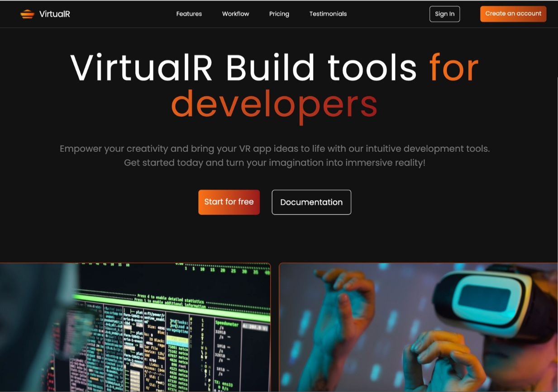The height and width of the screenshot is (392, 558).
Task: Open the Features navigation link
Action: tap(189, 14)
